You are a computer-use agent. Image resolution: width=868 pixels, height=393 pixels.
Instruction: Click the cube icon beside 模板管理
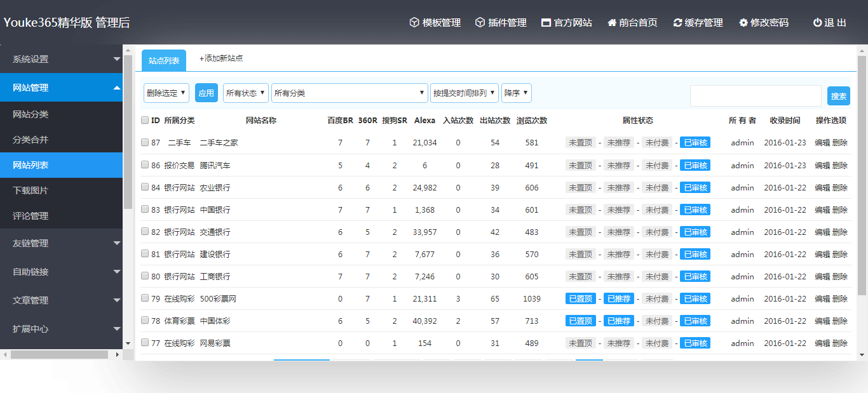click(x=414, y=23)
